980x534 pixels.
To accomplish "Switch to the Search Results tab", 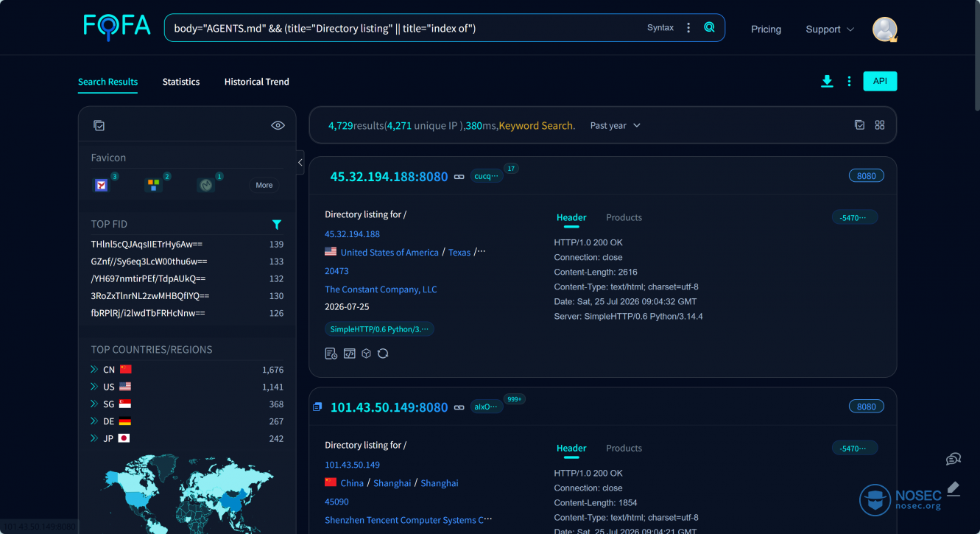I will (x=107, y=82).
